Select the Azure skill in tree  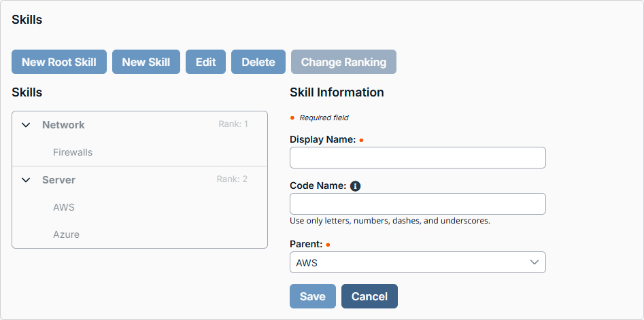[x=67, y=234]
